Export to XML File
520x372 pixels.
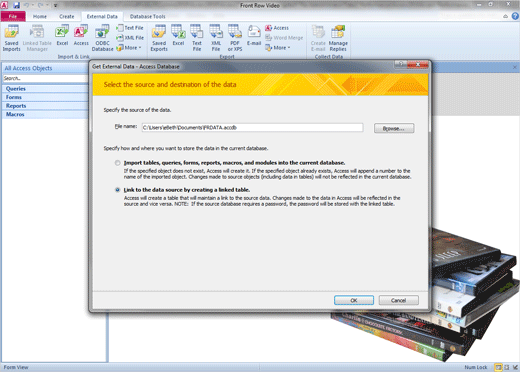coord(216,38)
